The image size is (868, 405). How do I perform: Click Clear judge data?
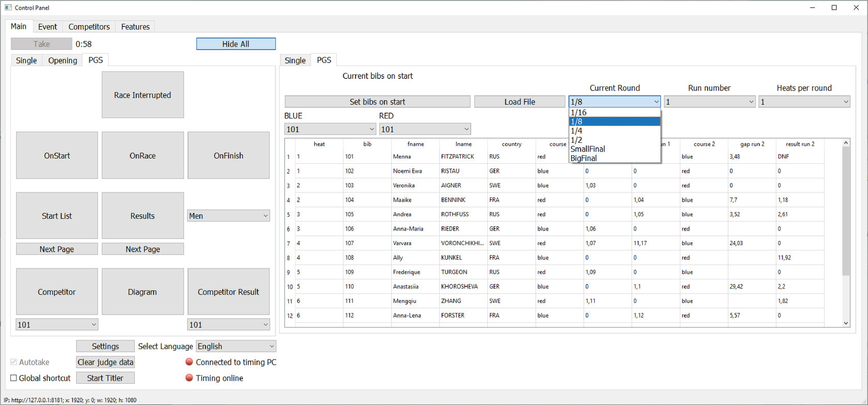pos(105,363)
